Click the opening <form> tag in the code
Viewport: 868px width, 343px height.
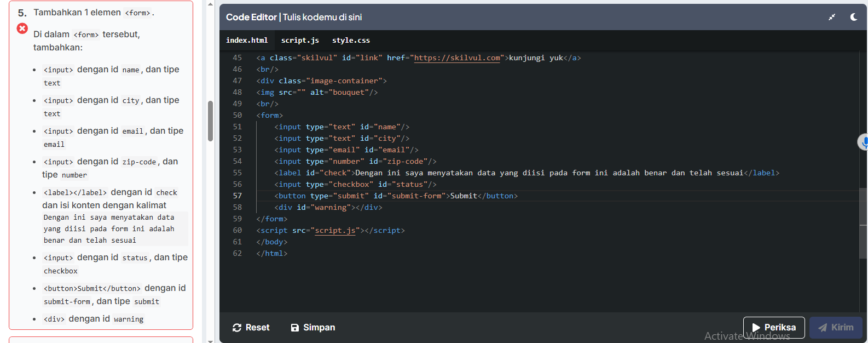tap(270, 115)
